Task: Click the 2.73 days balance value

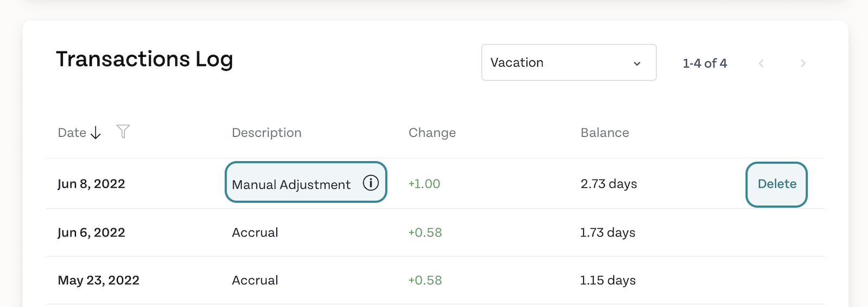Action: (x=609, y=184)
